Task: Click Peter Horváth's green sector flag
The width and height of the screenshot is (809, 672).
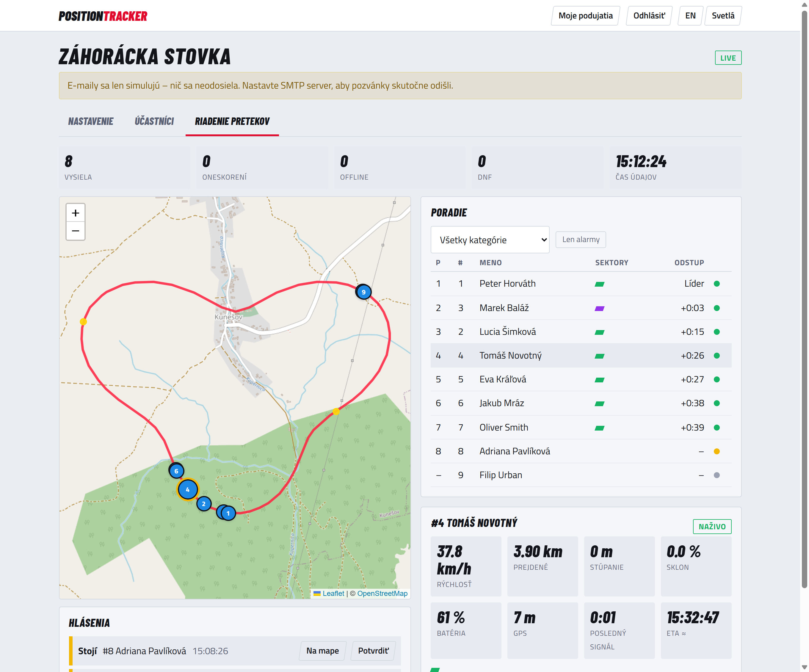Action: [x=599, y=284]
